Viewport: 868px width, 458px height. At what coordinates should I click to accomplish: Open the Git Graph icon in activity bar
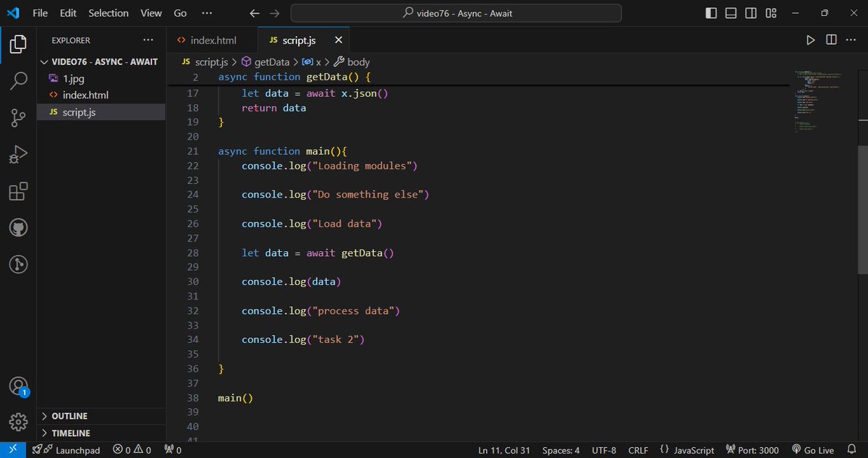[18, 265]
